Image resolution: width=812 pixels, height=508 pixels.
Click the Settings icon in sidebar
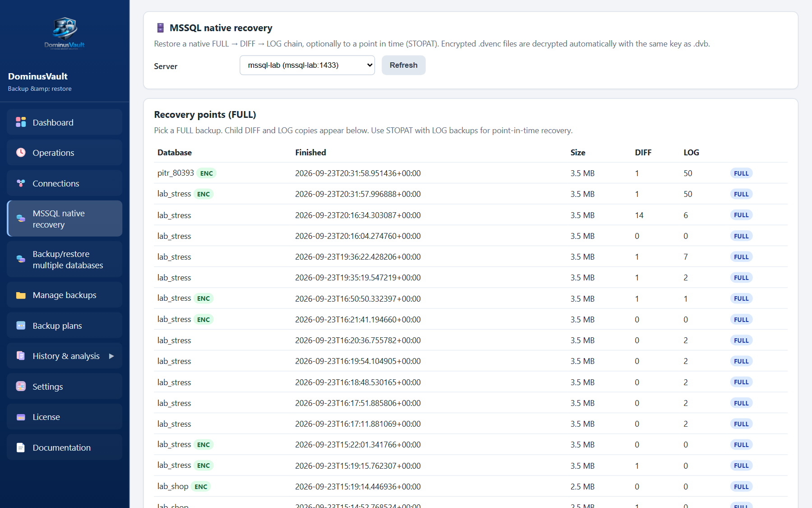(21, 386)
